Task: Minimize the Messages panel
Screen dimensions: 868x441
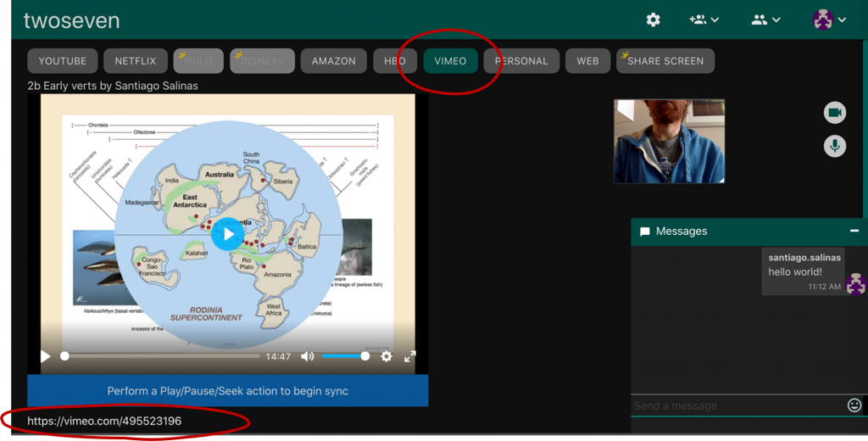Action: click(854, 231)
